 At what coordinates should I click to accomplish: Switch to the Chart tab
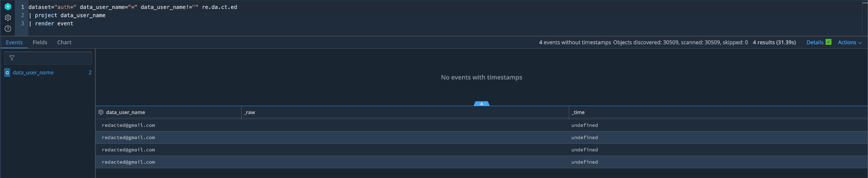pyautogui.click(x=64, y=42)
